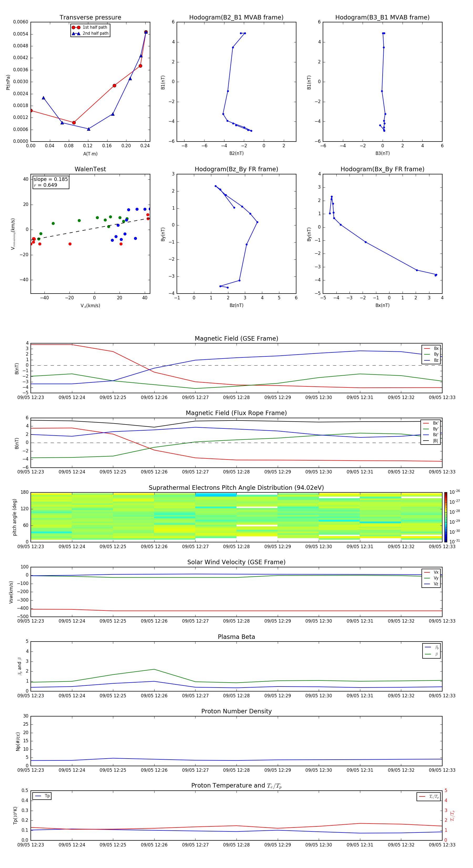Click the 'Hodogram(Bz_By FR frame)' title

(x=236, y=169)
